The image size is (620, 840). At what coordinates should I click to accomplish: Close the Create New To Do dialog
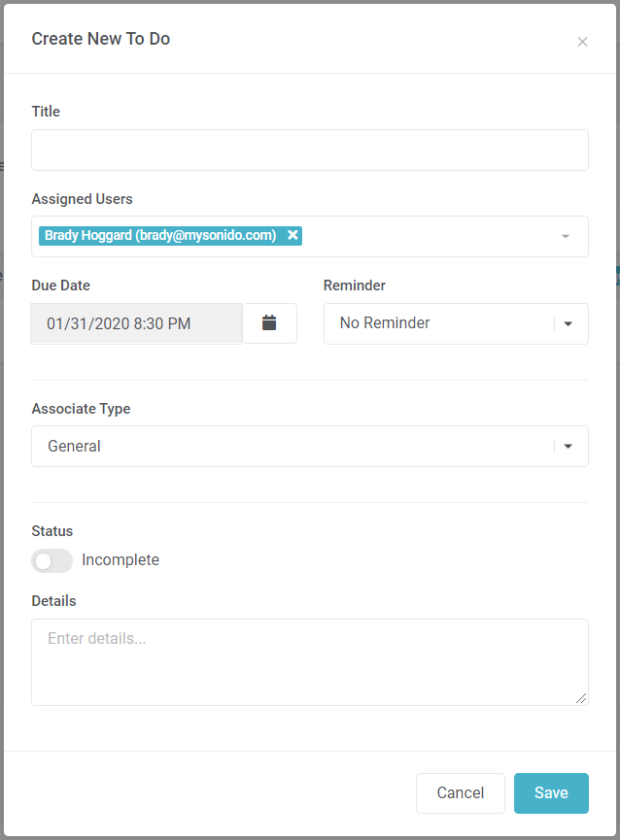[582, 42]
